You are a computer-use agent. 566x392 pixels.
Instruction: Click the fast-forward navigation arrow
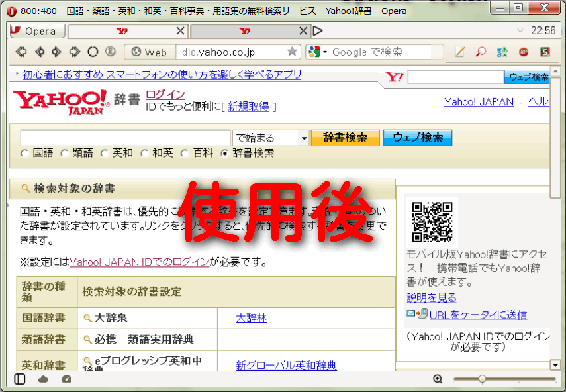coord(75,52)
